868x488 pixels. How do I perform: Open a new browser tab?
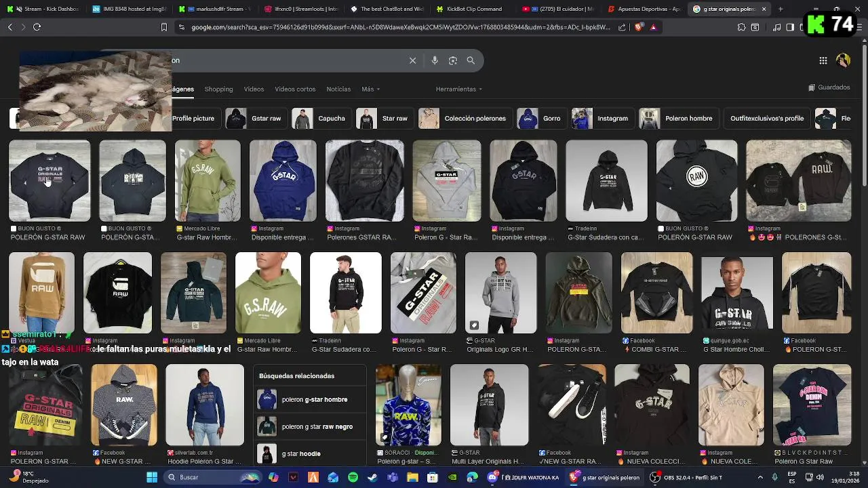pos(781,9)
